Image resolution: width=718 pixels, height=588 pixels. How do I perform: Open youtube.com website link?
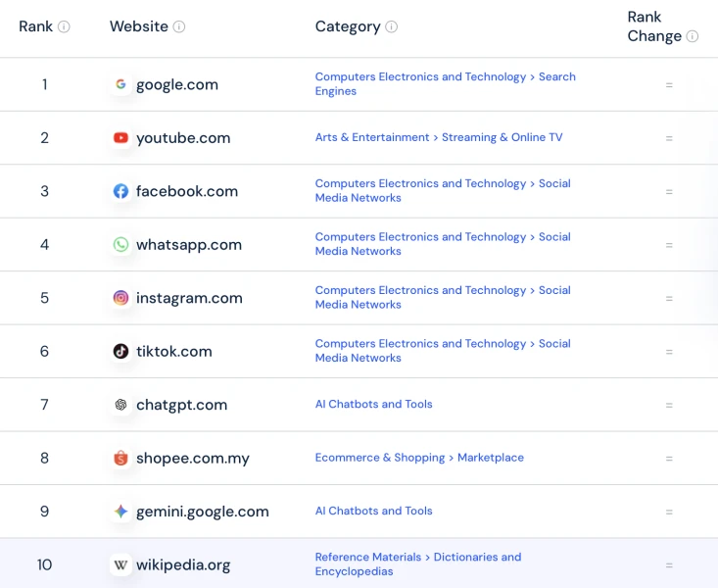[x=183, y=138]
